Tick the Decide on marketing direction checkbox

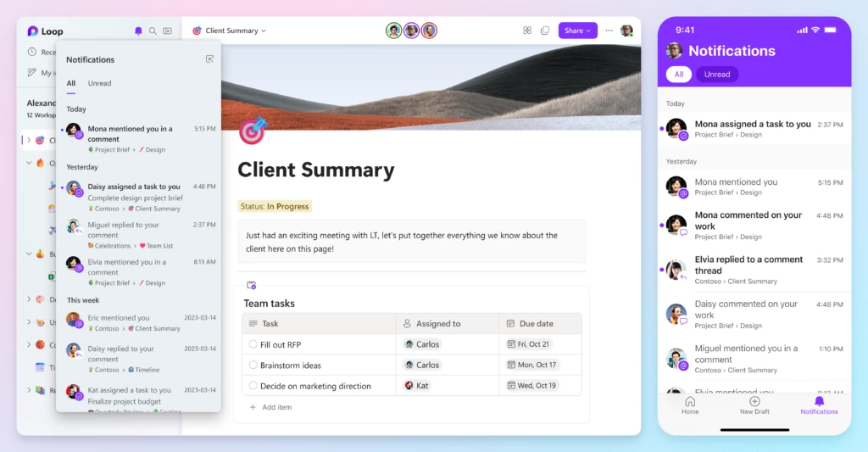(x=253, y=386)
